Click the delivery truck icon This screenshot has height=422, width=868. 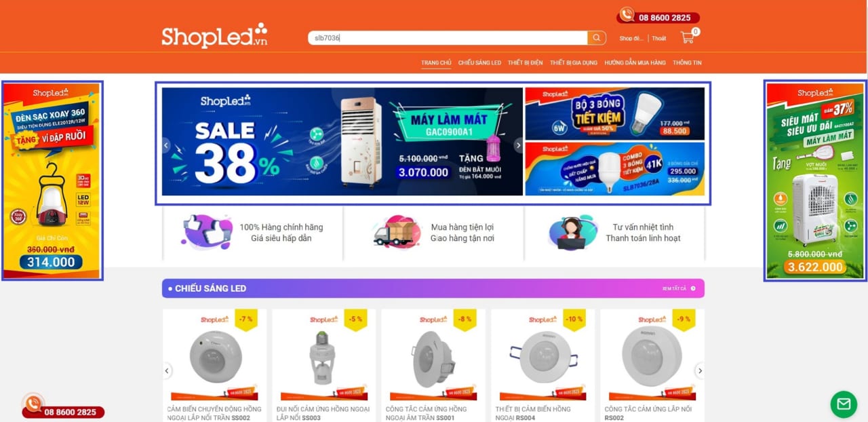396,233
